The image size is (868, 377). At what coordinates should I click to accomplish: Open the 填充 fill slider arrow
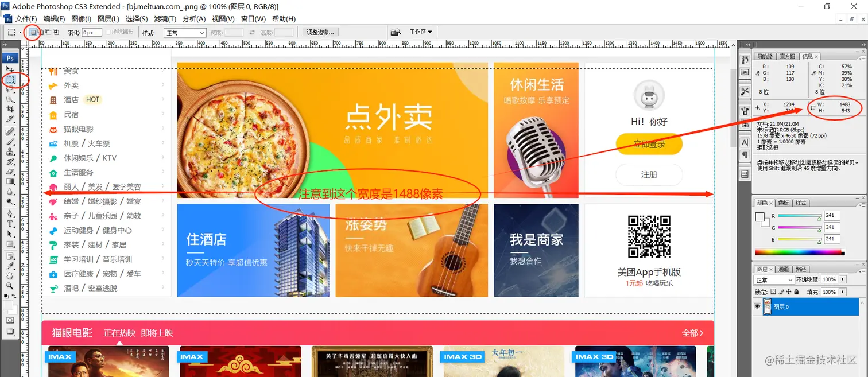tap(842, 292)
